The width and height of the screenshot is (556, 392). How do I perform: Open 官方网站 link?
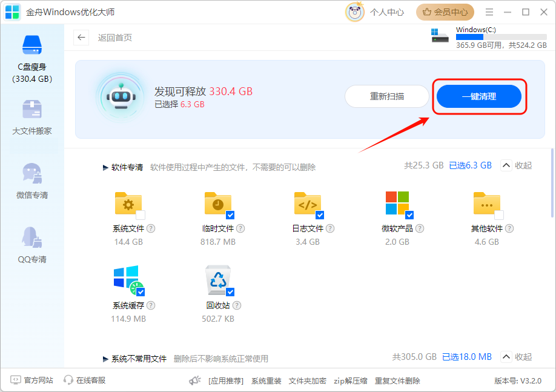(32, 380)
